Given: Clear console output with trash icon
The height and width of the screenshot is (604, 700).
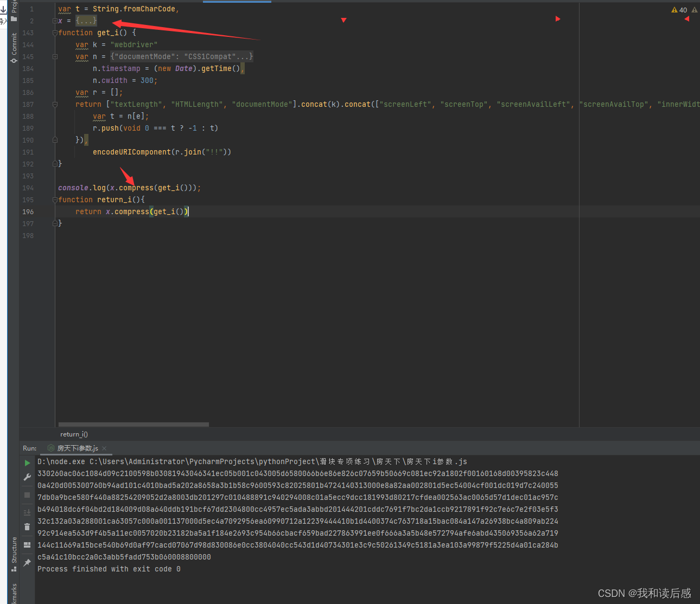Looking at the screenshot, I should coord(27,526).
